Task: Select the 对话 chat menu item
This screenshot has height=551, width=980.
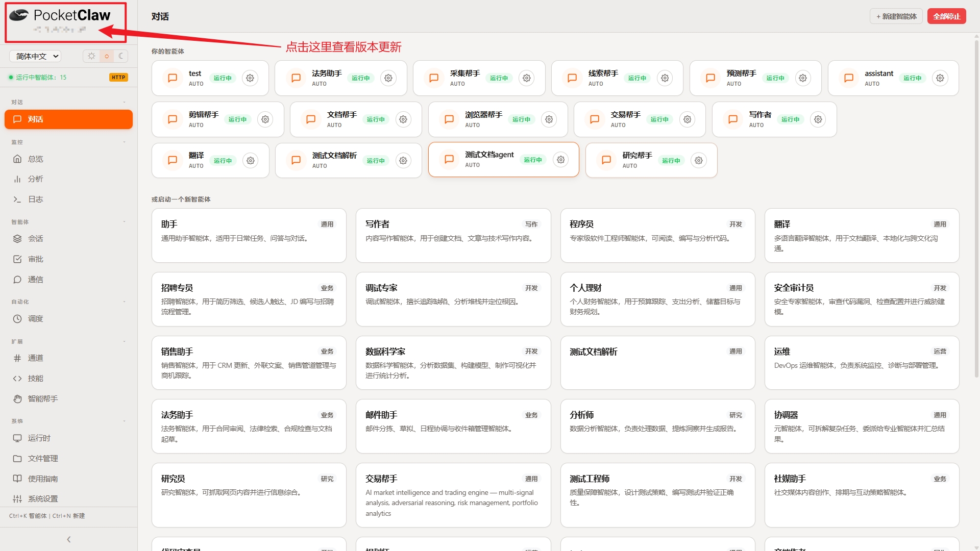Action: pos(68,119)
